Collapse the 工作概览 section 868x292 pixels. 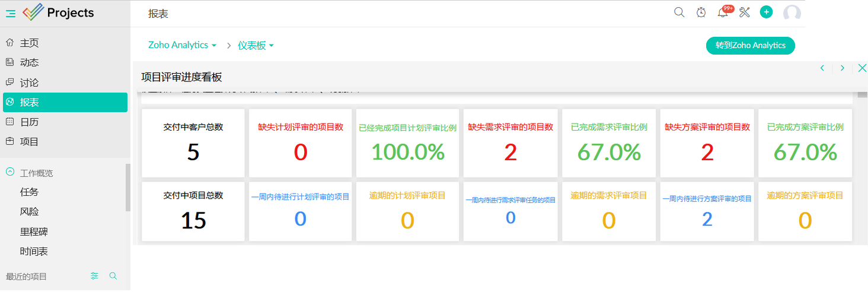point(10,172)
